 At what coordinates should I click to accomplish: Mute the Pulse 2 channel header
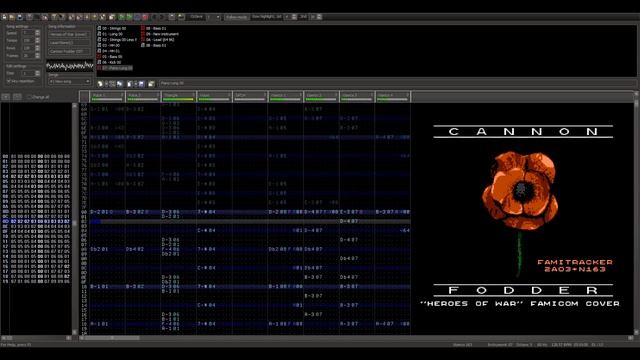pos(142,96)
